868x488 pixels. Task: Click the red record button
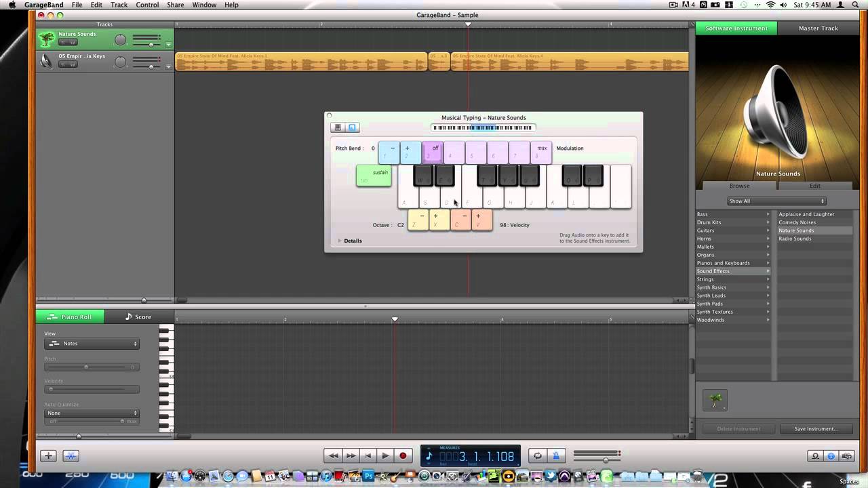pos(403,456)
